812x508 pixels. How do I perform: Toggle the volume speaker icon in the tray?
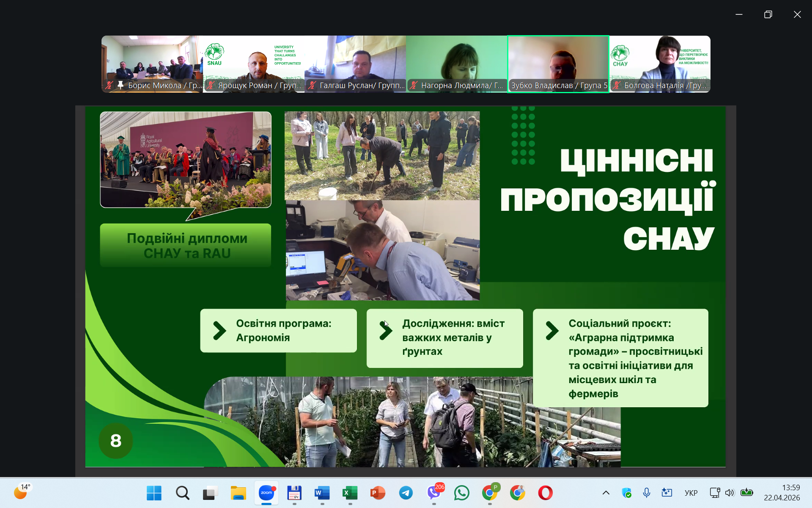(x=730, y=493)
